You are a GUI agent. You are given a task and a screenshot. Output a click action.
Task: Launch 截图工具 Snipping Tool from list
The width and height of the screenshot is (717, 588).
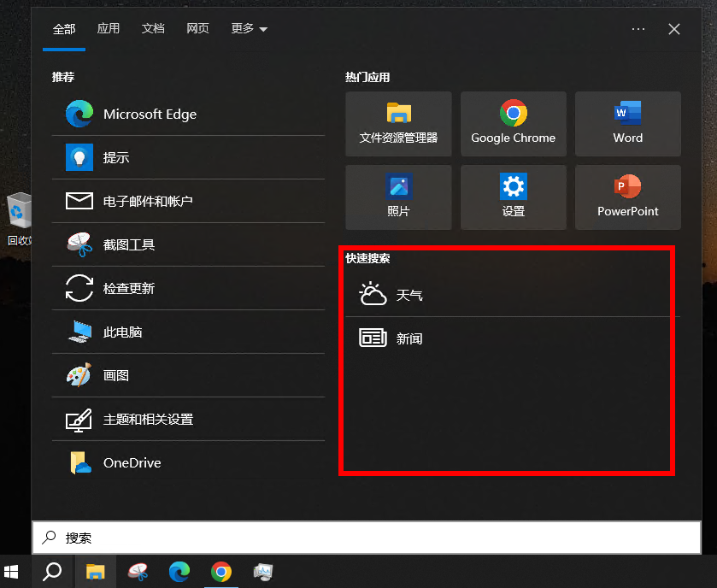coord(128,245)
